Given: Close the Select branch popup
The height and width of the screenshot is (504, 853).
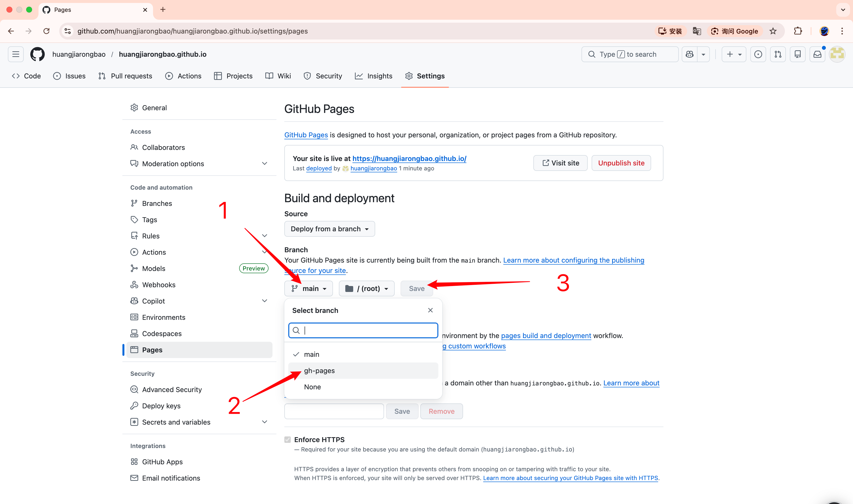Looking at the screenshot, I should pyautogui.click(x=430, y=310).
